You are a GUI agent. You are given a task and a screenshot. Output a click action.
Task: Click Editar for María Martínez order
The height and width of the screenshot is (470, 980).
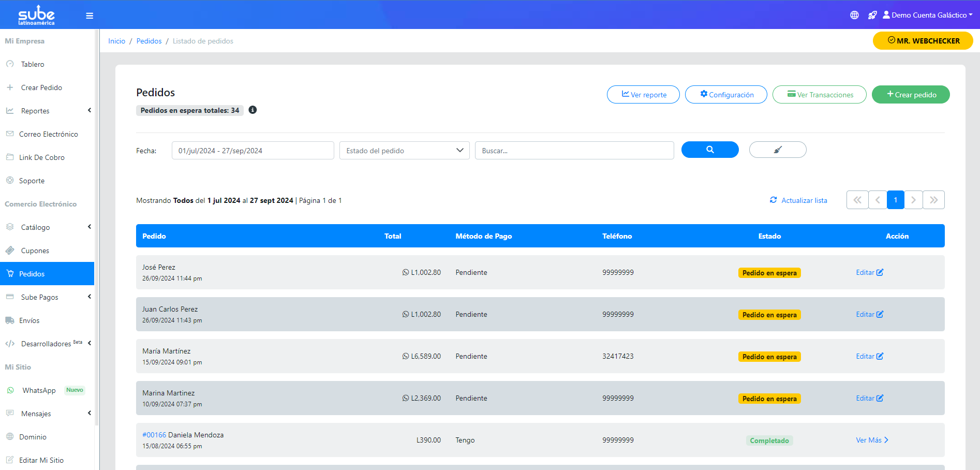869,356
